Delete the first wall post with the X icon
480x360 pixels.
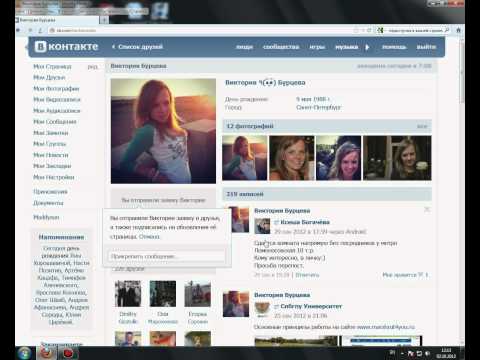pos(427,210)
